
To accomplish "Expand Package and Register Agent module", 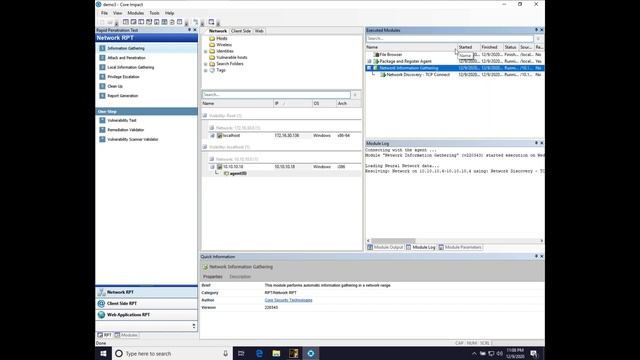I will click(369, 61).
